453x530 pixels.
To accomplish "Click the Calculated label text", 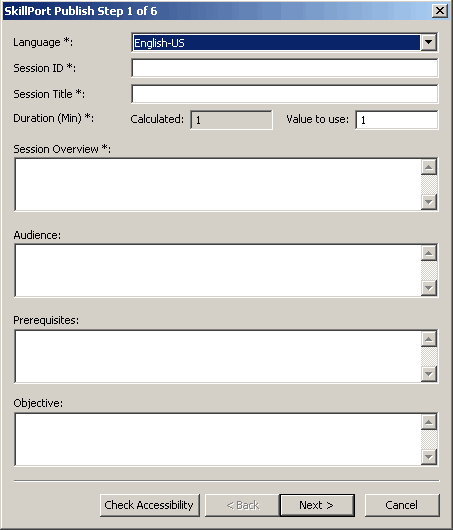I will [157, 119].
